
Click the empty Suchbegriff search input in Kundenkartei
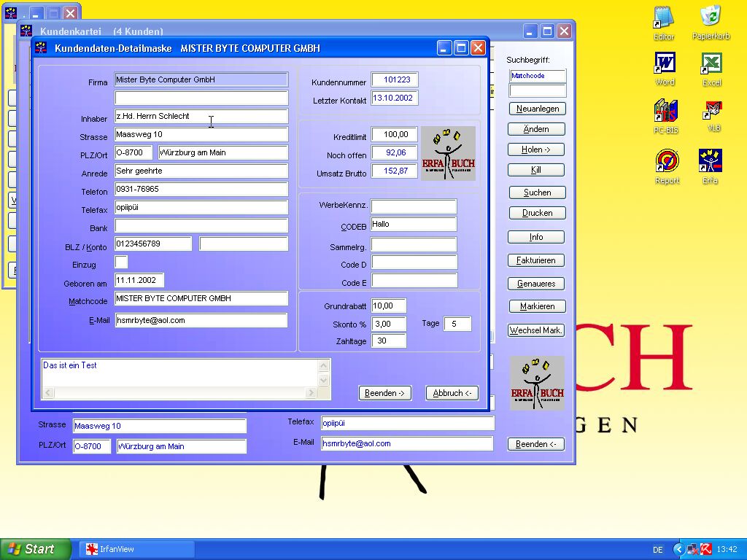click(x=538, y=90)
